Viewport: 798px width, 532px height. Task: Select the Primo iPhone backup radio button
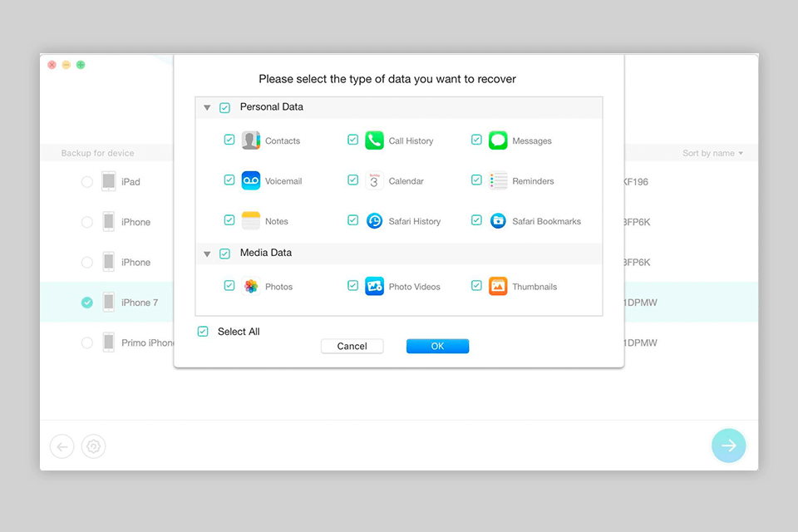point(87,342)
